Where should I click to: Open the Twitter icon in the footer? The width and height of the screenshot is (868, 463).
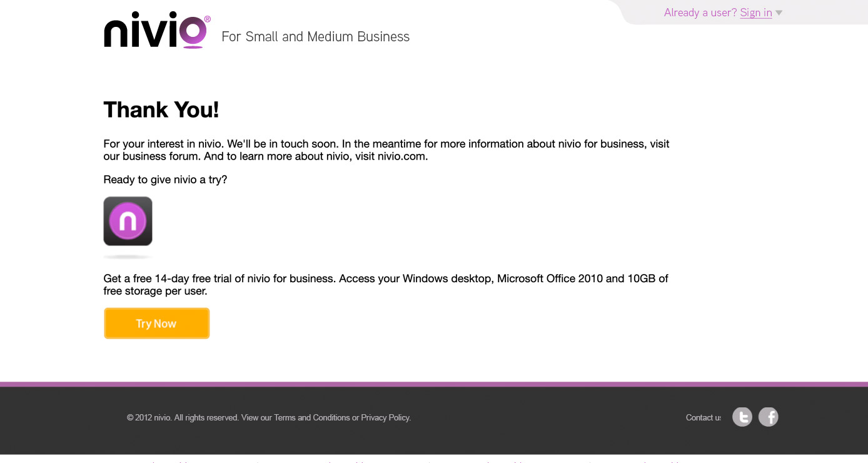tap(742, 417)
